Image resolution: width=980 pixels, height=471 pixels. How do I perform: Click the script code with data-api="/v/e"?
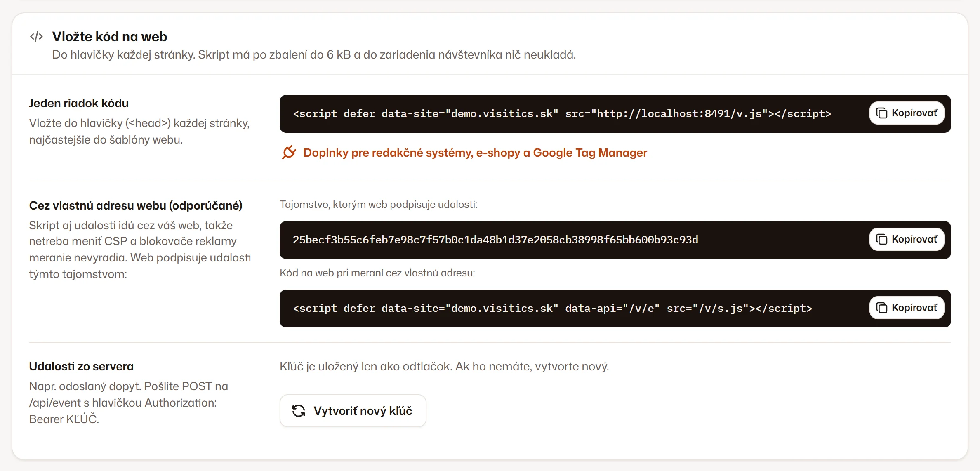(x=552, y=309)
